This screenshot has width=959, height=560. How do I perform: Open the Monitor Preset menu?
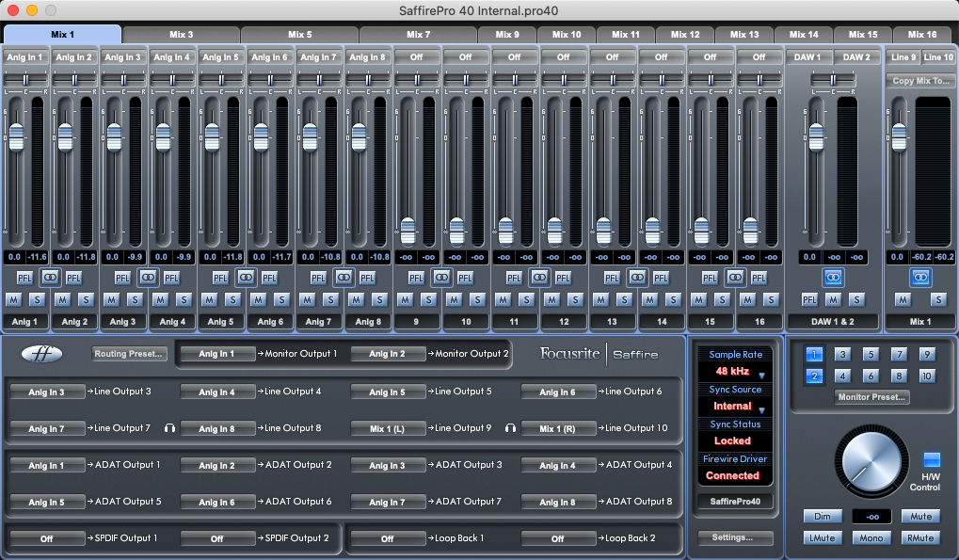pyautogui.click(x=871, y=397)
